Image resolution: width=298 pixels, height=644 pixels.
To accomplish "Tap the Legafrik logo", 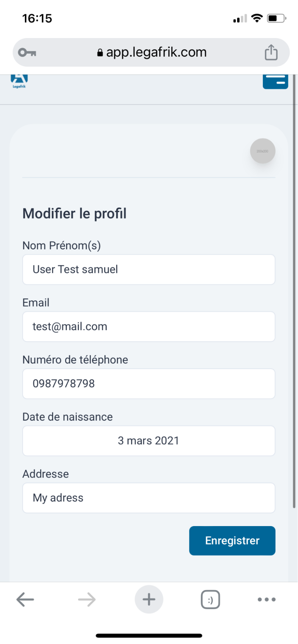I will coord(19,81).
